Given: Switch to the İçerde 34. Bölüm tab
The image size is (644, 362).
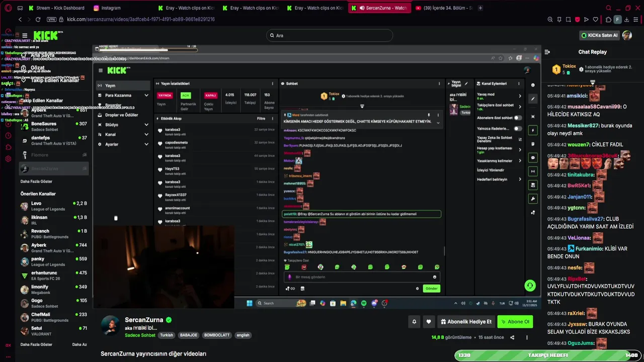Looking at the screenshot, I should (x=444, y=8).
